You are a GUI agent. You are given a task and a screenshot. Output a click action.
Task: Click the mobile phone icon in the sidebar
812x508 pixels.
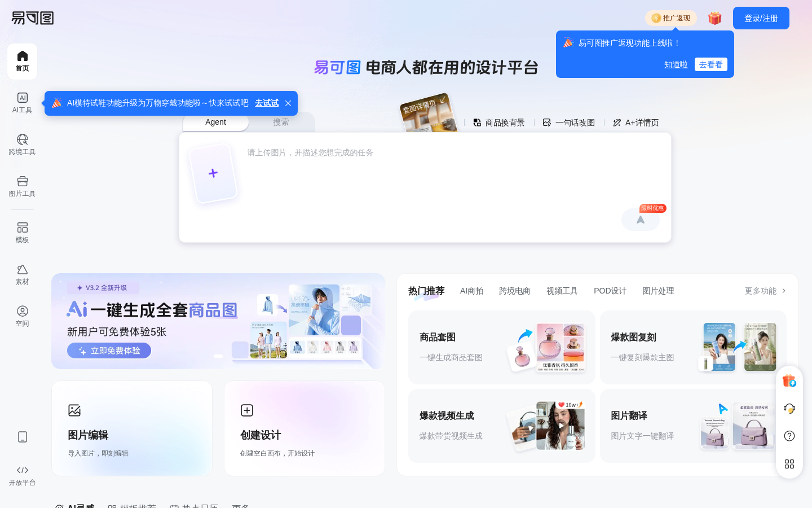(23, 437)
